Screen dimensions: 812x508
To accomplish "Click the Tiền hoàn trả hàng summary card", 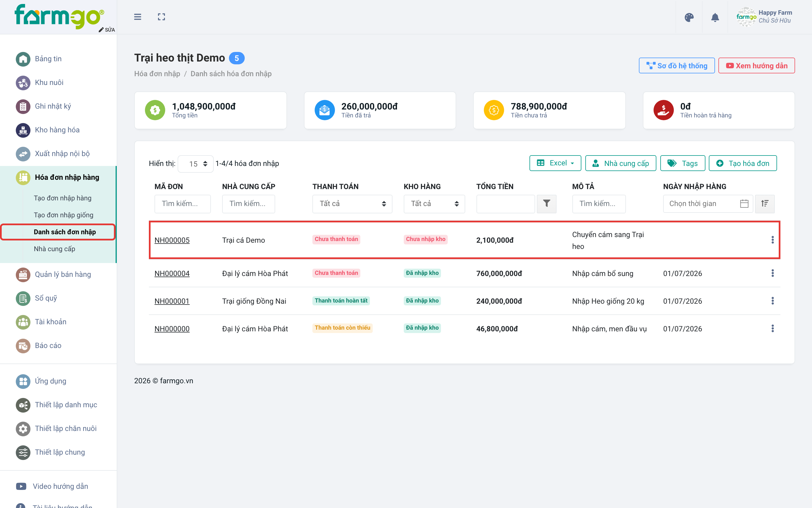I will (x=719, y=110).
